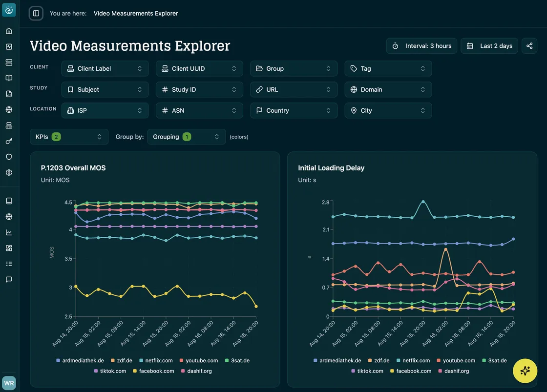547x392 pixels.
Task: Toggle youtube.com in Initial Loading Delay legend
Action: point(456,361)
